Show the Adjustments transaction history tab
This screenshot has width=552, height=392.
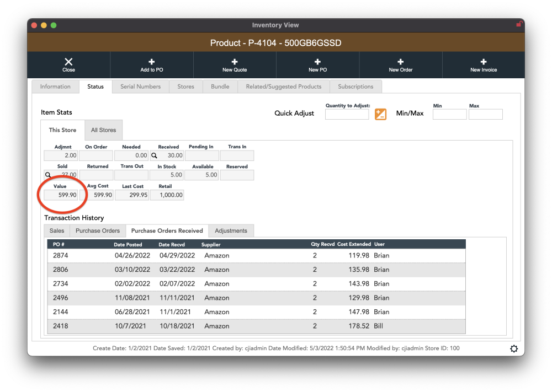(x=231, y=230)
